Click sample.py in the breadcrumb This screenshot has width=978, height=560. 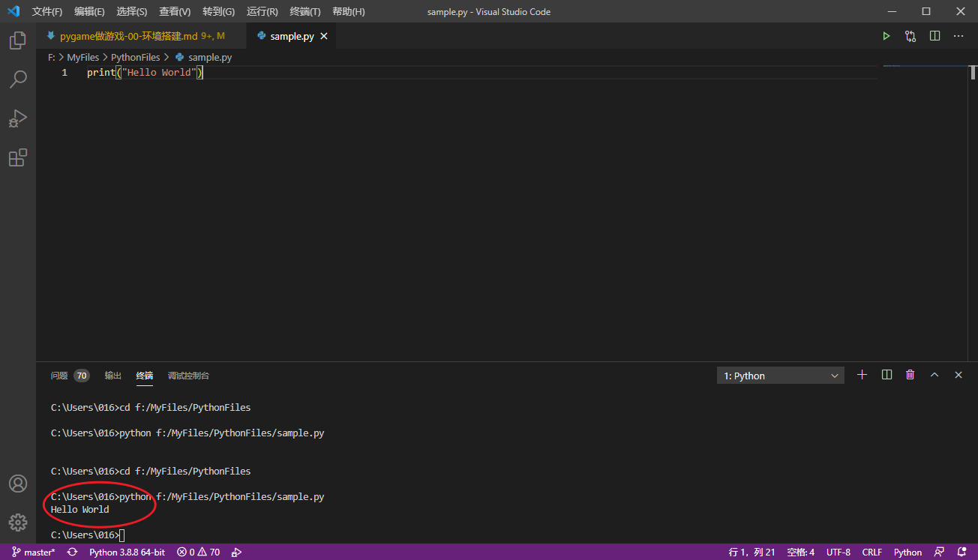pos(203,57)
